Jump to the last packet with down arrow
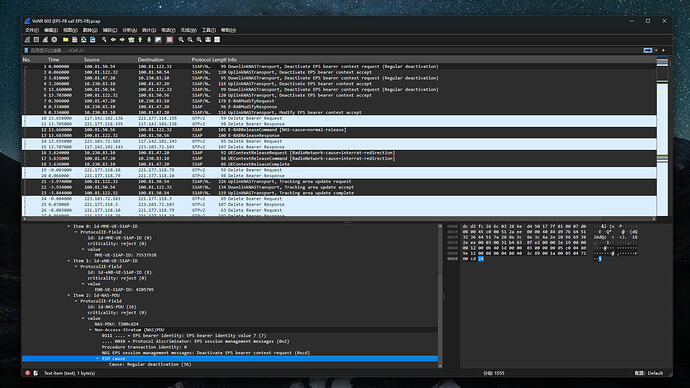This screenshot has width=690, height=388. point(149,40)
